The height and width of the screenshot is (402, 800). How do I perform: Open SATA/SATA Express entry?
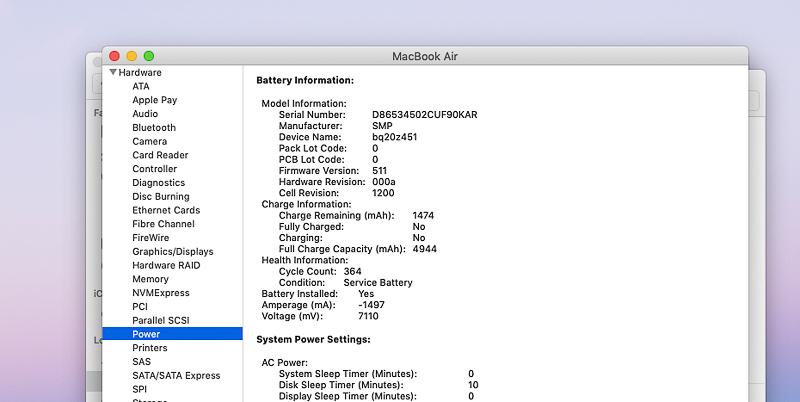click(x=177, y=375)
